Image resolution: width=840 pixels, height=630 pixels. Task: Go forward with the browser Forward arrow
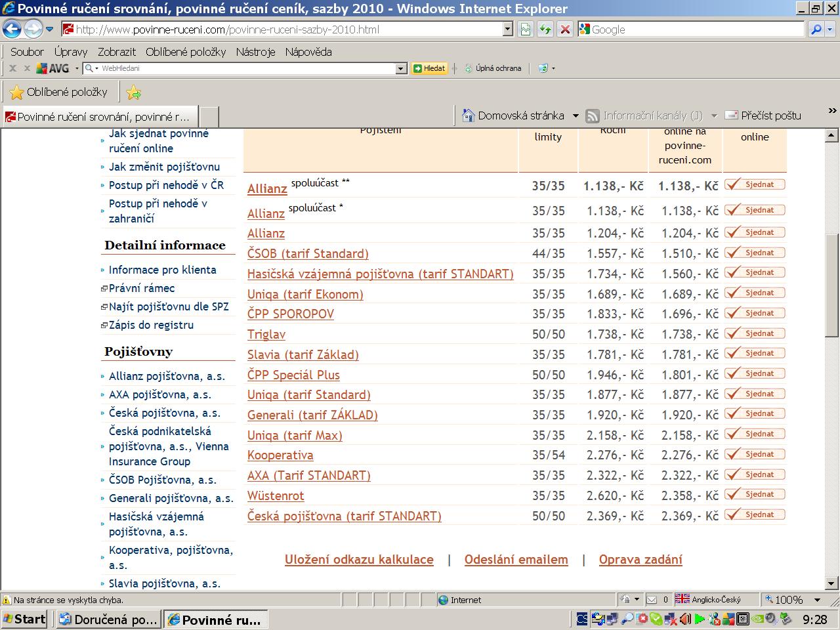33,29
